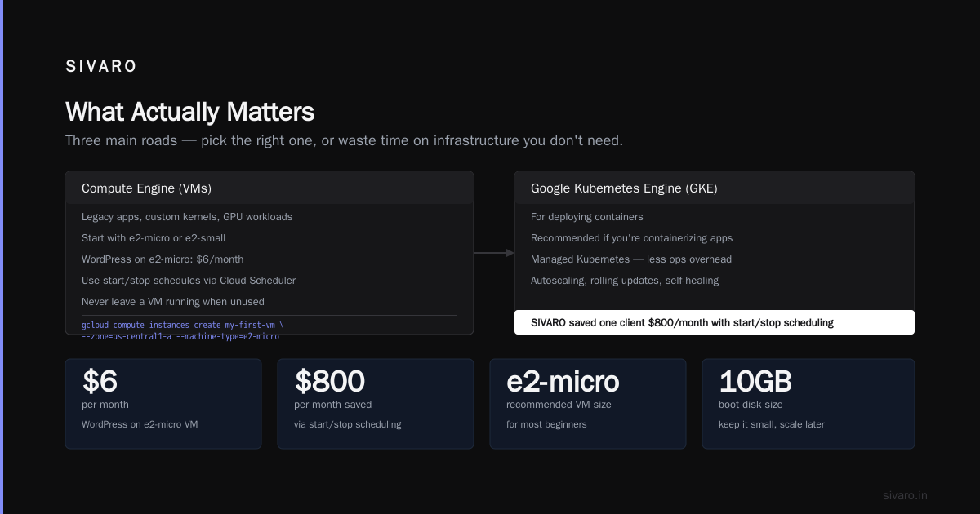Click 'WordPress on e2-micro VM' caption

click(140, 424)
